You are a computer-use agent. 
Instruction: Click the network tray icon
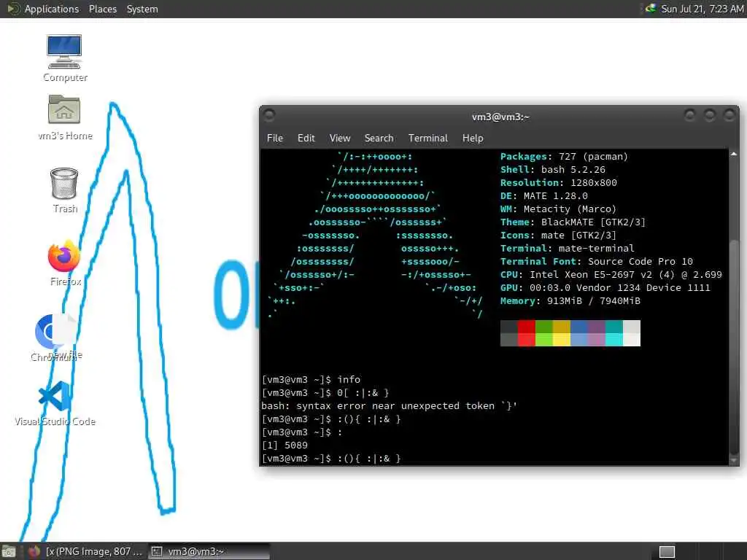point(650,8)
